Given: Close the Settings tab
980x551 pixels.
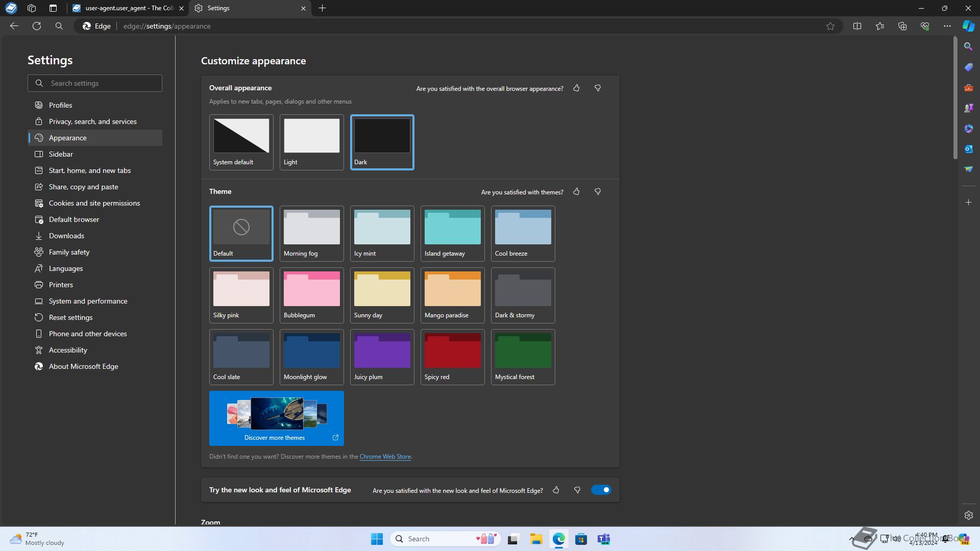Looking at the screenshot, I should pyautogui.click(x=303, y=8).
